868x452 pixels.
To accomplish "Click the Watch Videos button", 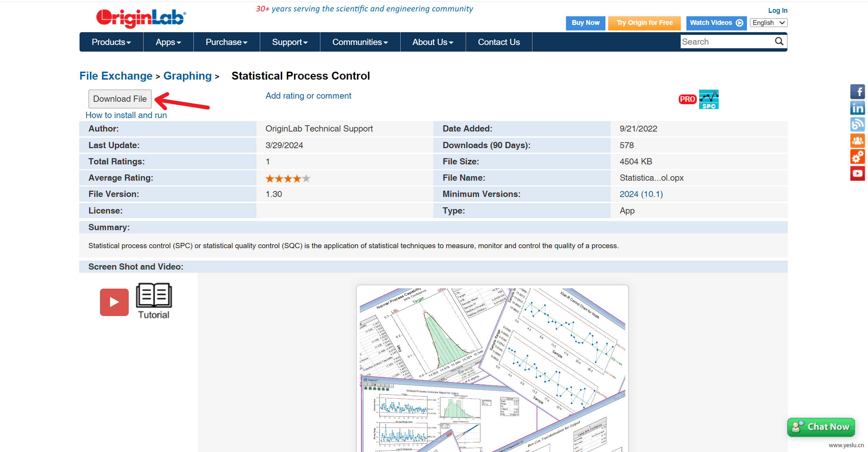I will tap(716, 23).
